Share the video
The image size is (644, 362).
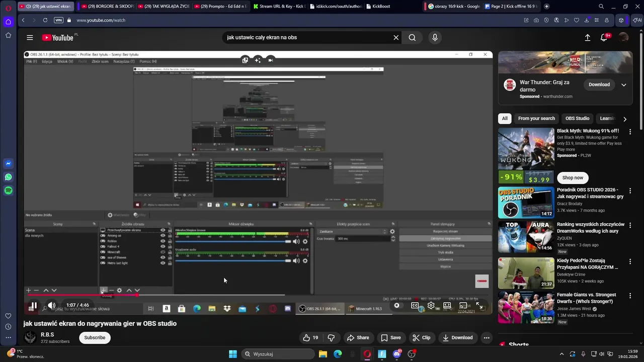[x=358, y=338]
